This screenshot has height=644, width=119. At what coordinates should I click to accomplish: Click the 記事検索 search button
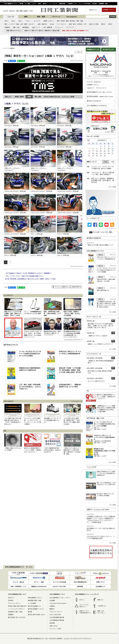point(113,17)
